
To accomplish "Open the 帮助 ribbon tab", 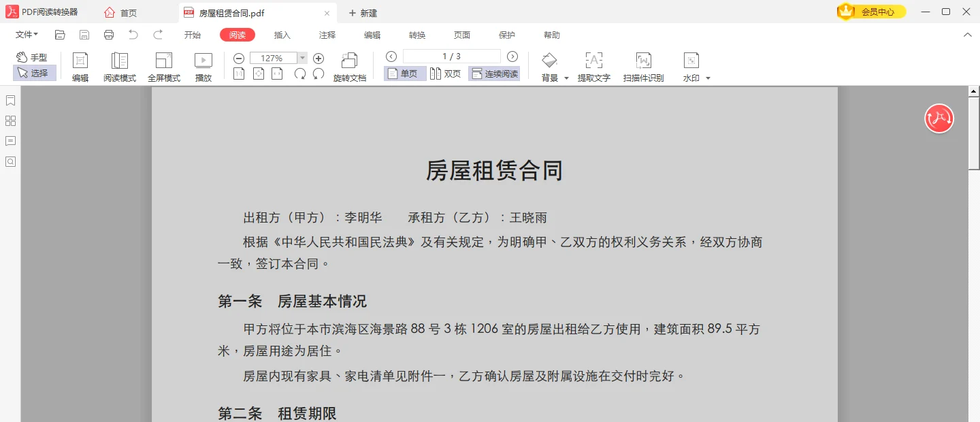I will coord(552,35).
